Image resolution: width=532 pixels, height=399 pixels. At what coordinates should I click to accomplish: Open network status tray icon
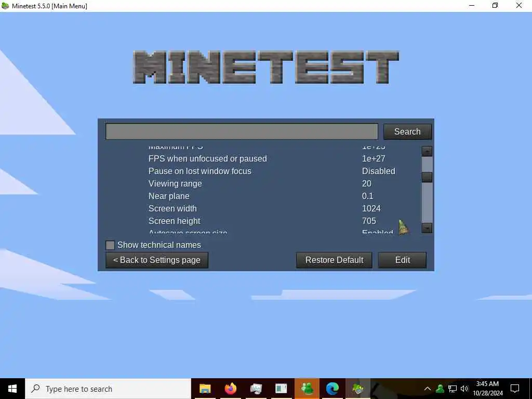[453, 389]
